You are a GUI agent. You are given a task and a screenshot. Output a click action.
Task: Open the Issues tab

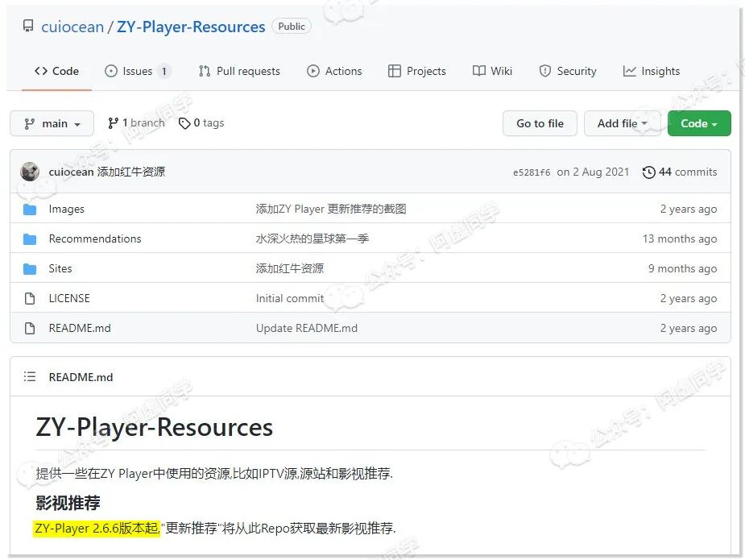point(138,71)
